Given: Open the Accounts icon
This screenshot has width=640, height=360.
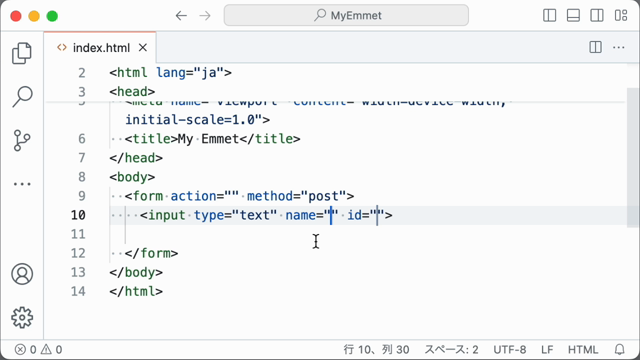Looking at the screenshot, I should [22, 274].
